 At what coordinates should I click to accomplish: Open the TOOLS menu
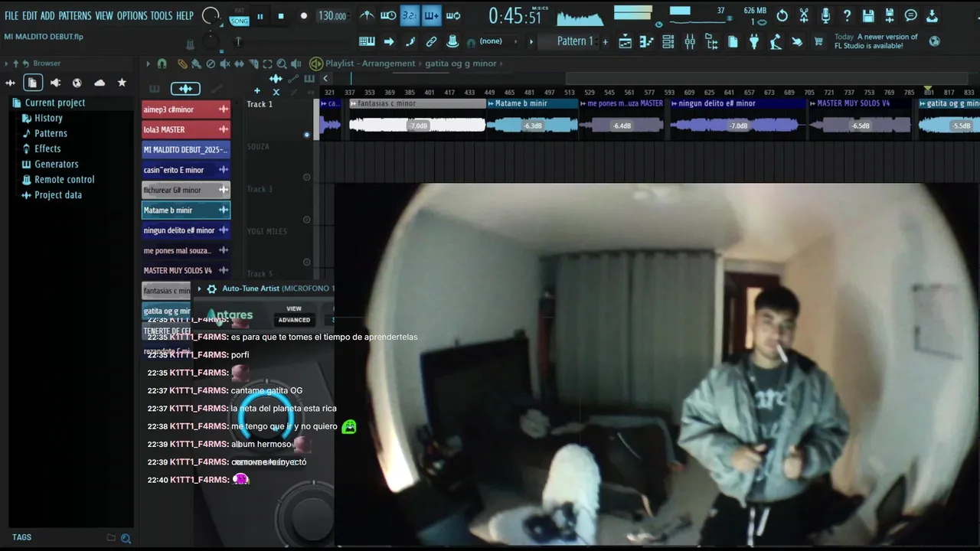[x=162, y=15]
